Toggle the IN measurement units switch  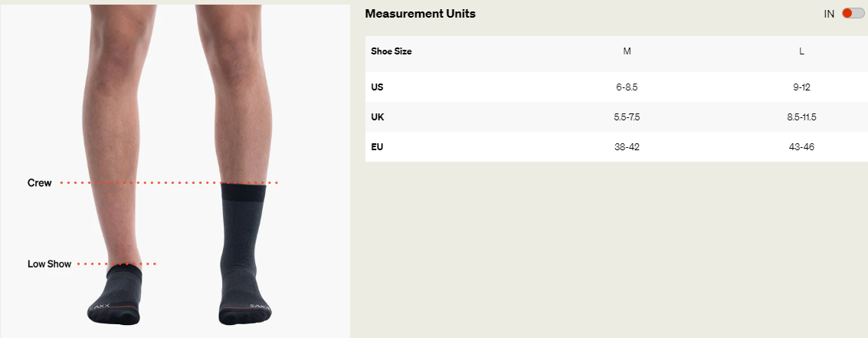coord(853,14)
